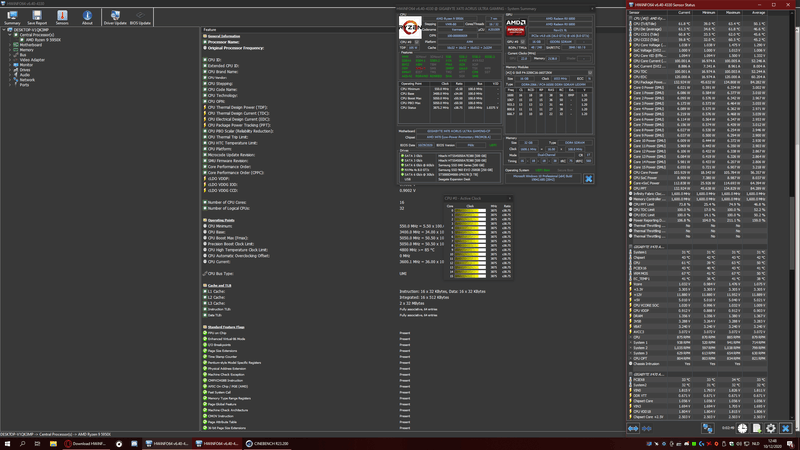
Task: Select AMD Ryzen 9 5950X tree item
Action: pos(43,40)
